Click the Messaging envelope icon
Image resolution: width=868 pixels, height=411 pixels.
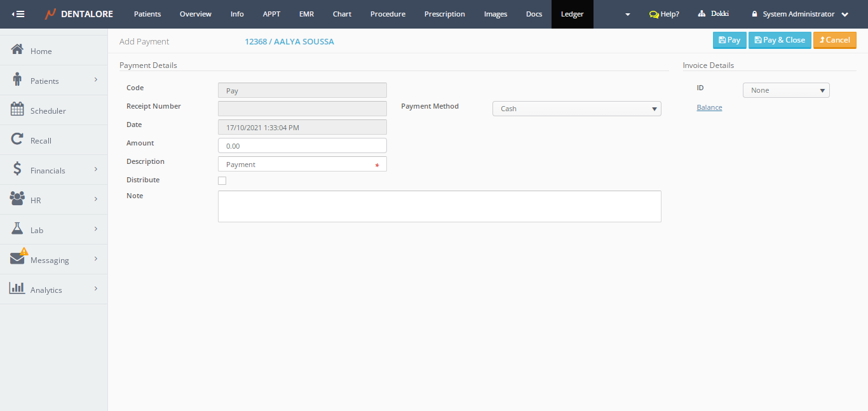(x=17, y=259)
